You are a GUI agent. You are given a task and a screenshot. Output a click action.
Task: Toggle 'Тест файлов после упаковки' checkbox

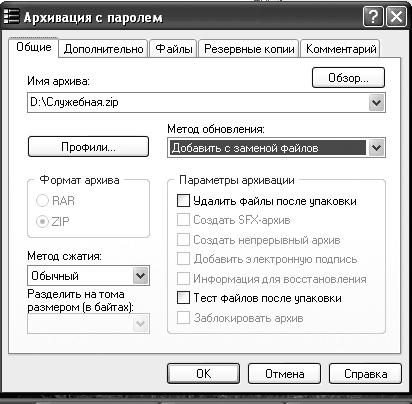click(183, 298)
